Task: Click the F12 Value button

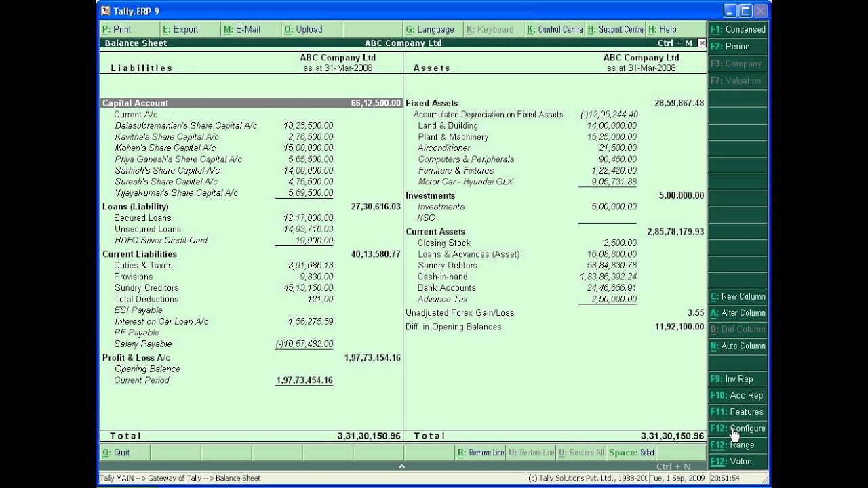Action: click(738, 461)
